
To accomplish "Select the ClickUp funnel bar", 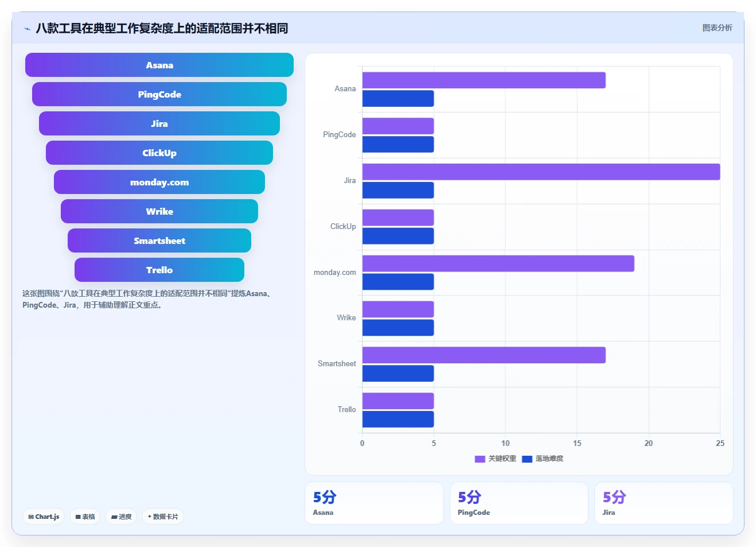I will click(x=159, y=153).
